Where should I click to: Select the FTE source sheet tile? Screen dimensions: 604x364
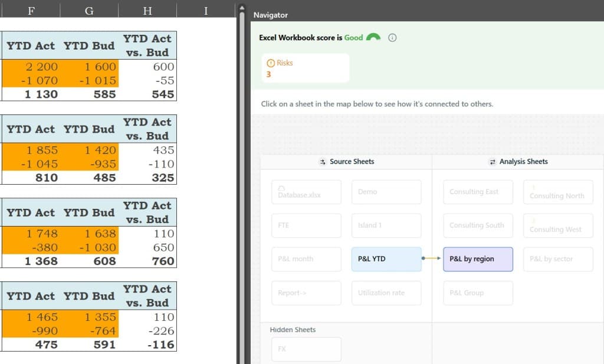pos(306,225)
